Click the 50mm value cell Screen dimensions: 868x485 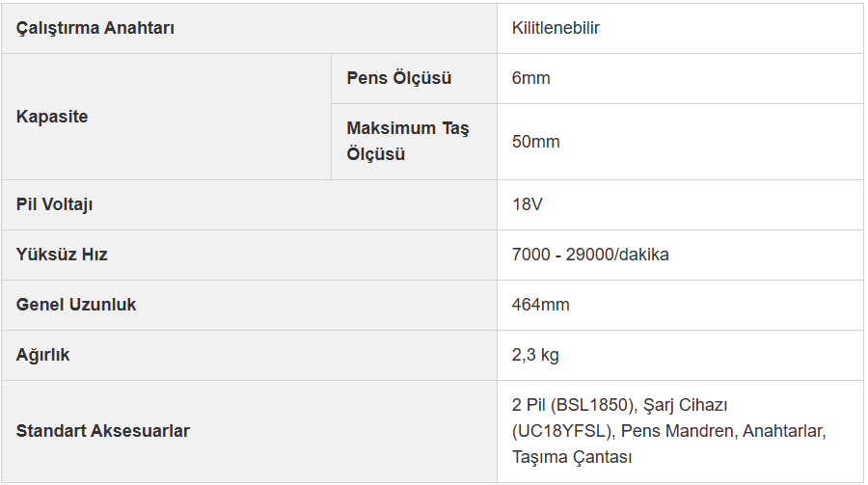(x=680, y=142)
